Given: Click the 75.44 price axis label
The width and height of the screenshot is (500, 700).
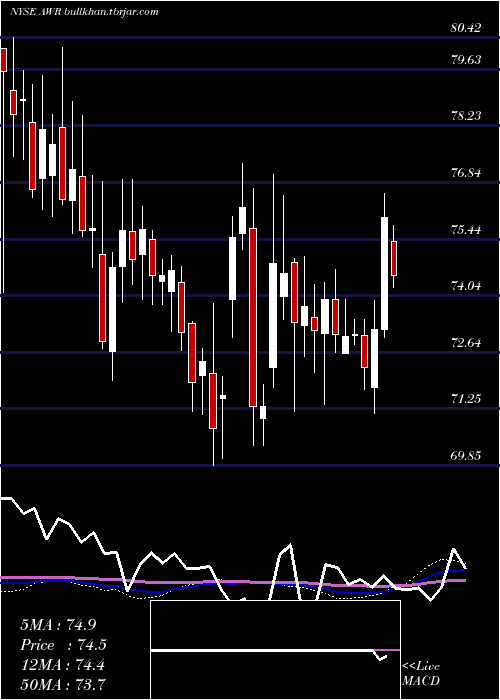Looking at the screenshot, I should pos(466,230).
